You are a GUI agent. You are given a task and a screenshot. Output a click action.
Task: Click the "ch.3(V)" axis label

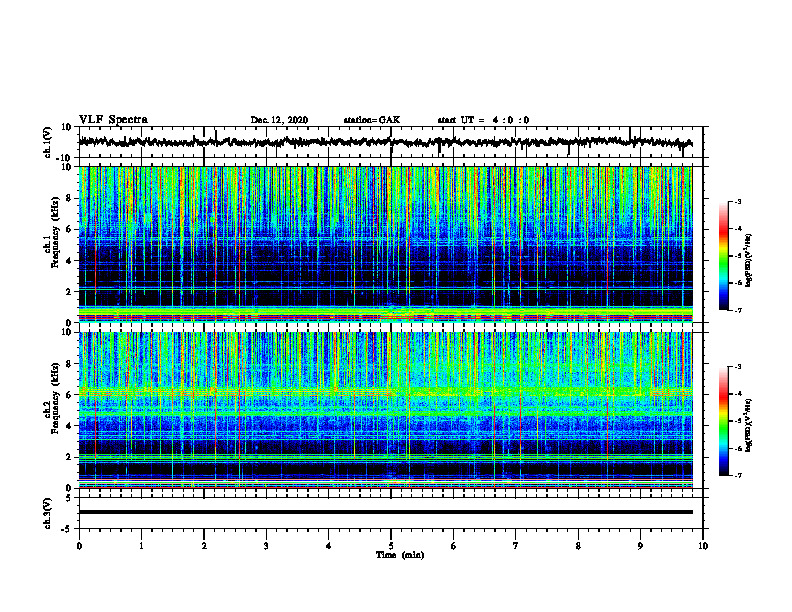pyautogui.click(x=48, y=513)
